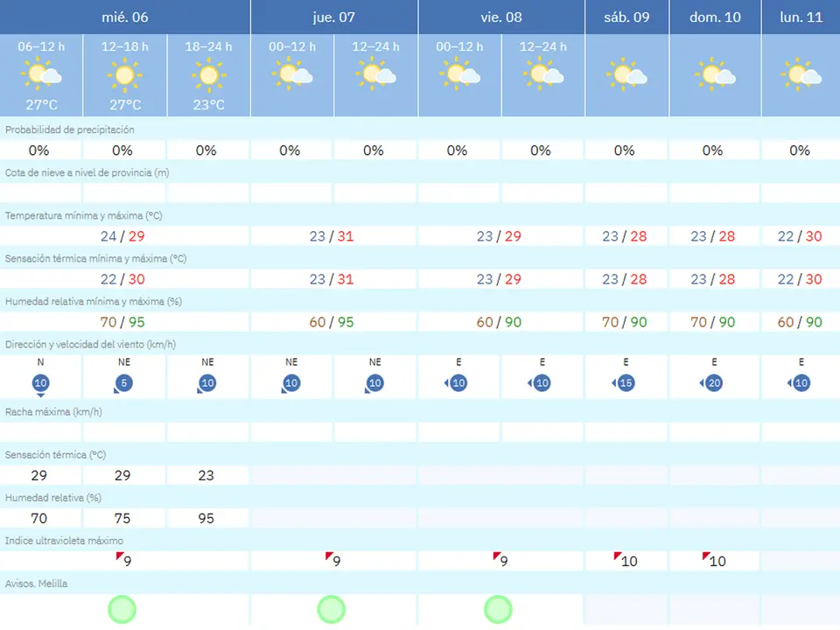Click the E wind icon for lunes 11
Viewport: 840px width, 630px height.
click(799, 383)
